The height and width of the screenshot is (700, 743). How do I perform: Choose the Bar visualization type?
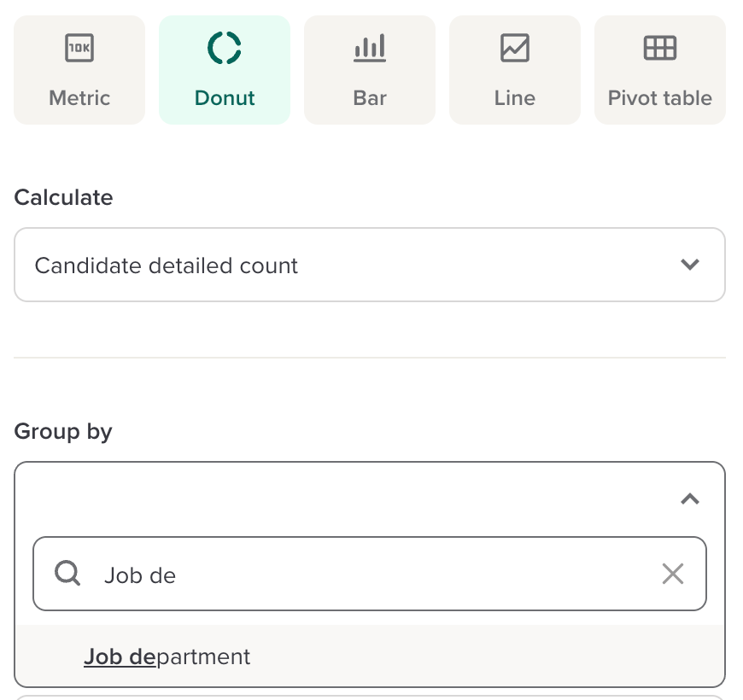(x=370, y=98)
